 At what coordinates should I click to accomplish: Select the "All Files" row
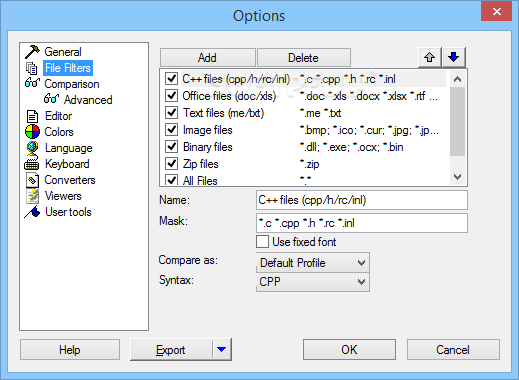(305, 180)
